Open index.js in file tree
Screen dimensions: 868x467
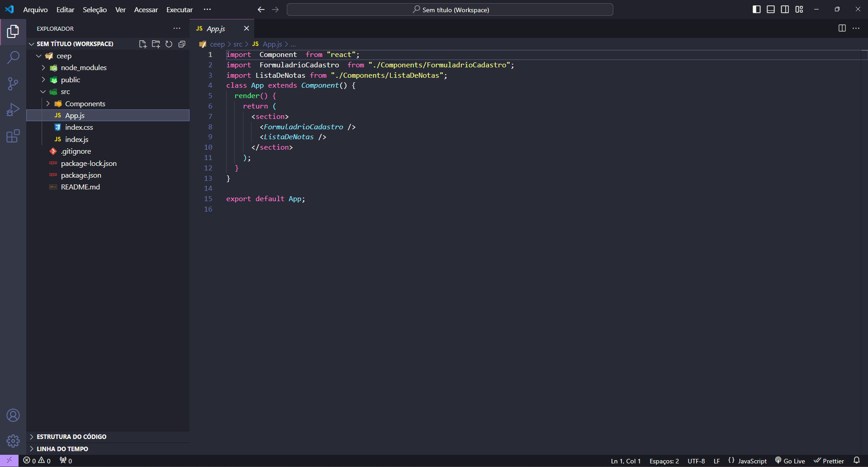(x=108, y=139)
